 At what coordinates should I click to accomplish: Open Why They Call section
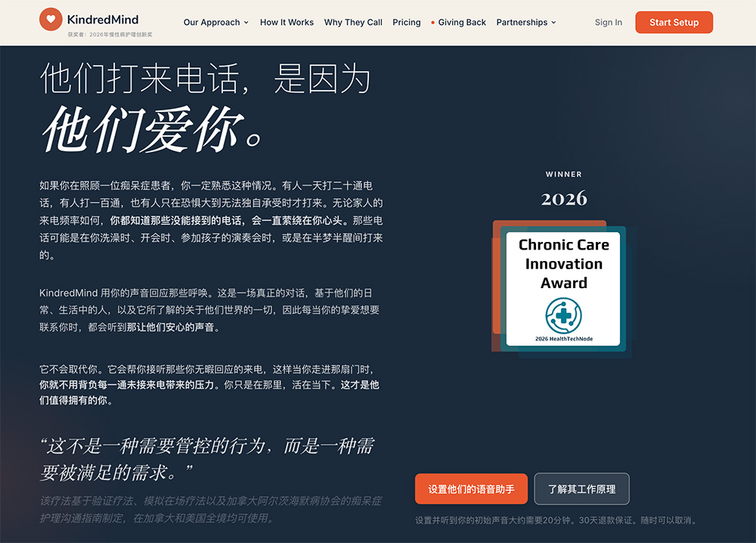[x=353, y=22]
